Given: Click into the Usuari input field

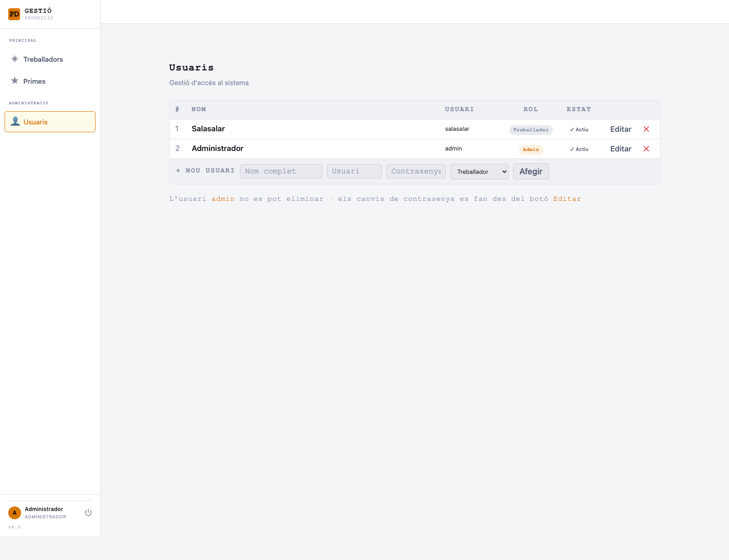Looking at the screenshot, I should pos(354,171).
